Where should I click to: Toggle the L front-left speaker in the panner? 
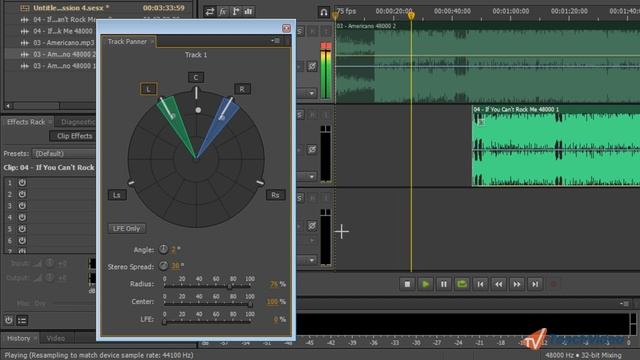148,89
